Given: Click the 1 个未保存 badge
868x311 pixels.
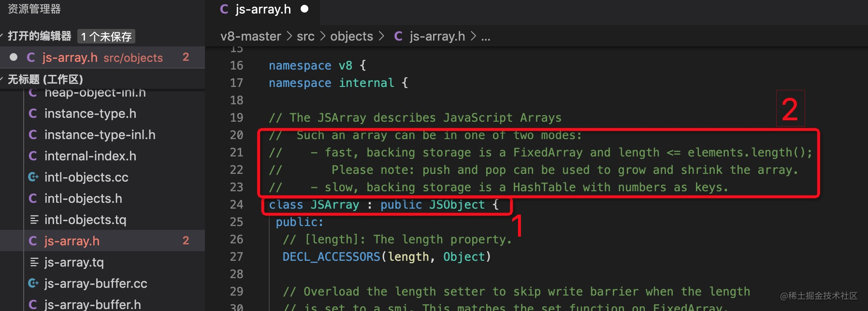Looking at the screenshot, I should pos(106,37).
